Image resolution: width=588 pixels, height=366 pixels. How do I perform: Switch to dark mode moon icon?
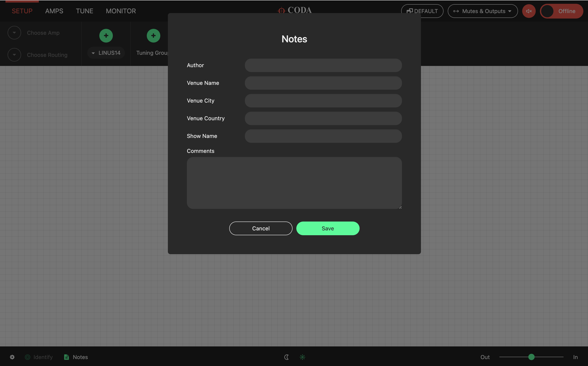(x=286, y=357)
